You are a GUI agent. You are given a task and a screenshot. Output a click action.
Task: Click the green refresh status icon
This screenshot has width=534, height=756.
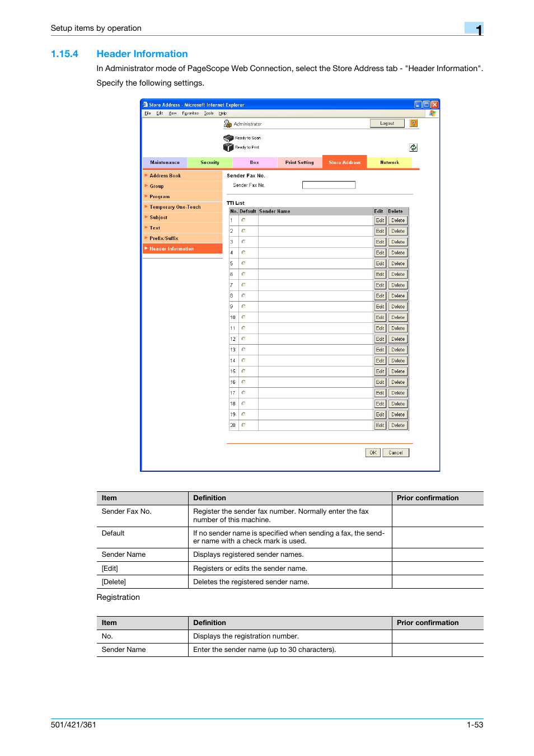pos(413,148)
